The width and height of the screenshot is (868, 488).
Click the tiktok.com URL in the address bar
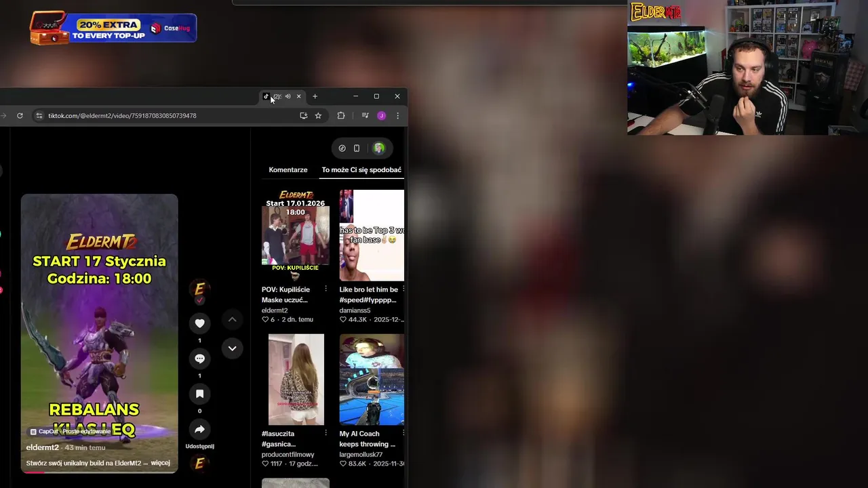click(122, 116)
